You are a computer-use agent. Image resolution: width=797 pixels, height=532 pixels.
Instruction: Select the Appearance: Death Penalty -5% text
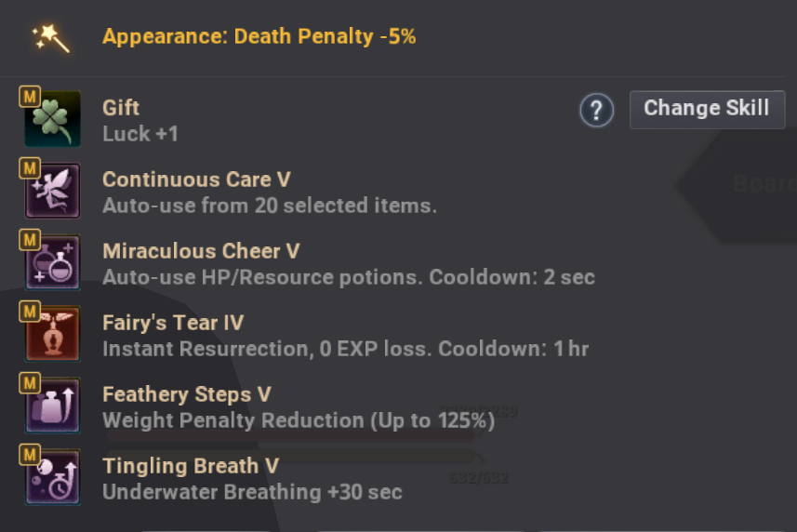coord(259,36)
